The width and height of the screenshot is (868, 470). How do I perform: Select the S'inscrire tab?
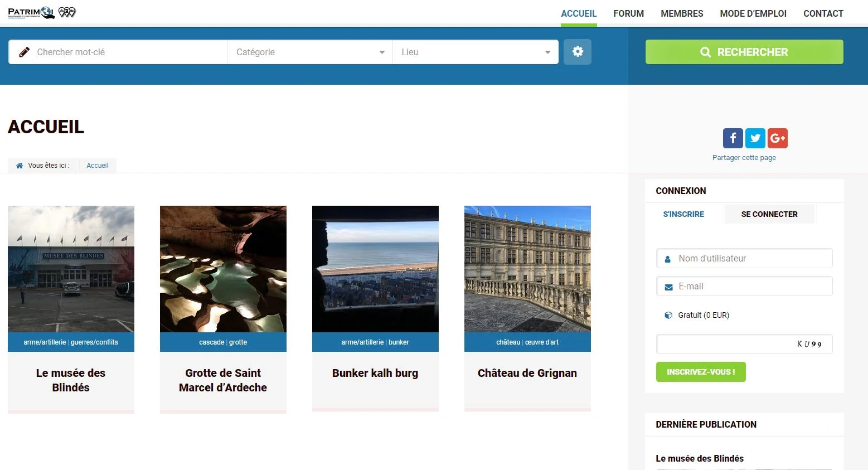click(683, 214)
